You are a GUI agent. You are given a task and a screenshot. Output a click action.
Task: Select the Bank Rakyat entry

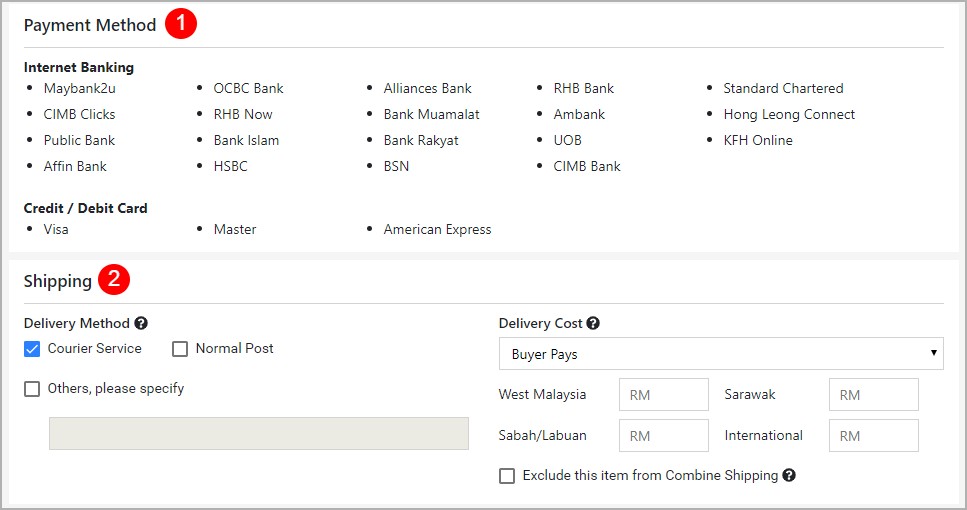click(421, 140)
